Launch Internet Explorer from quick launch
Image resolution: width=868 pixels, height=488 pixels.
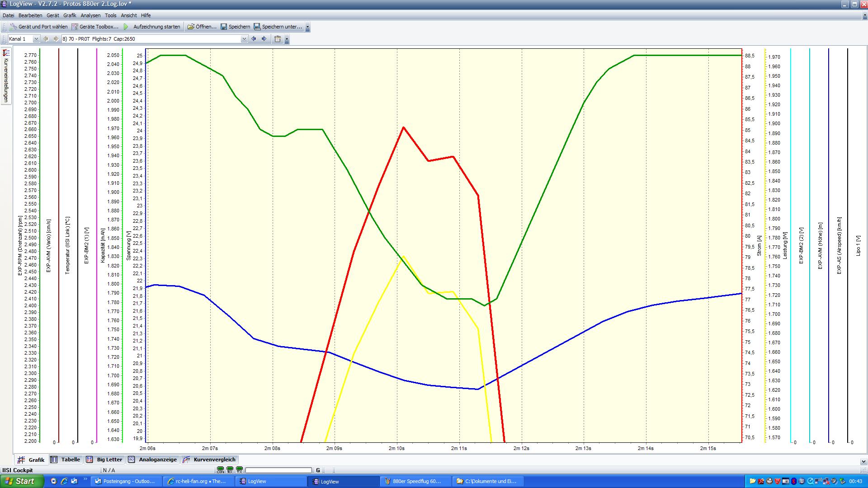pos(64,481)
